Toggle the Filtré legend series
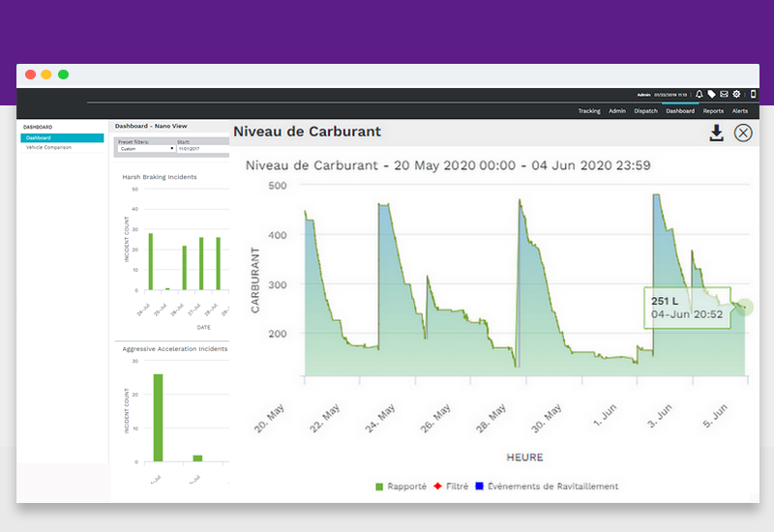Viewport: 774px width, 532px height. (451, 487)
